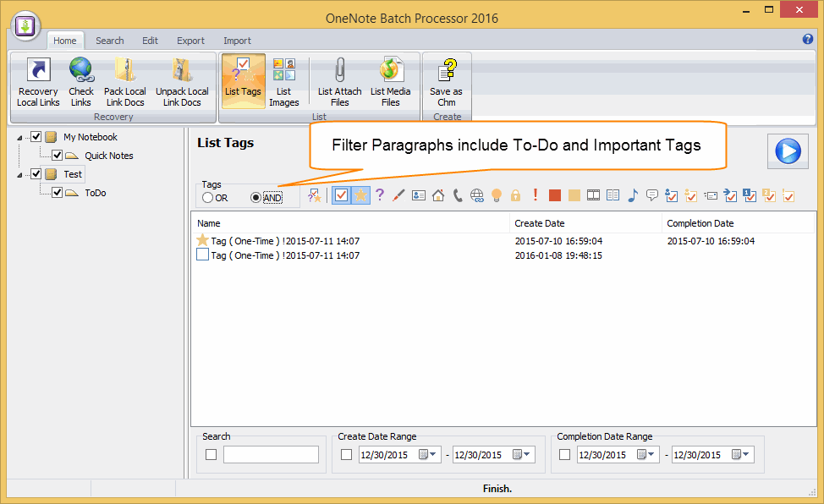The image size is (824, 504).
Task: Switch to the Home tab
Action: tap(64, 41)
